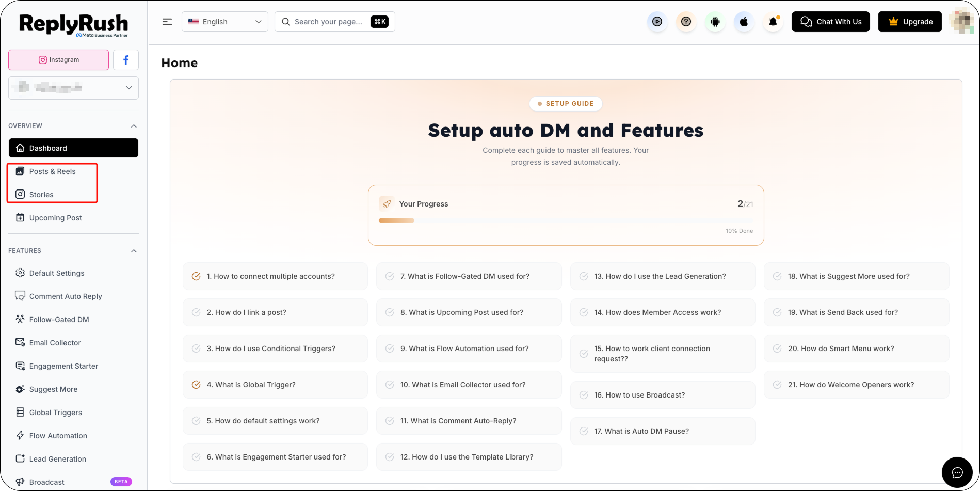Viewport: 980px width, 491px height.
Task: Click the Follow-Gated DM icon
Action: point(20,319)
